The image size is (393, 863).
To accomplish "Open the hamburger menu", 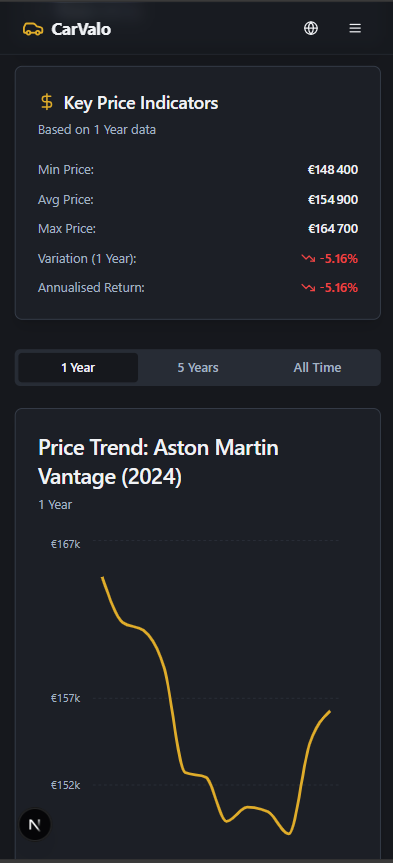I will (355, 28).
